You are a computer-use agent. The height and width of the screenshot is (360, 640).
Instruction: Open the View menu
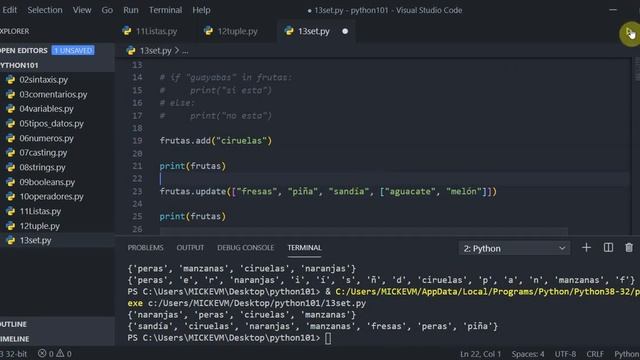click(x=82, y=10)
